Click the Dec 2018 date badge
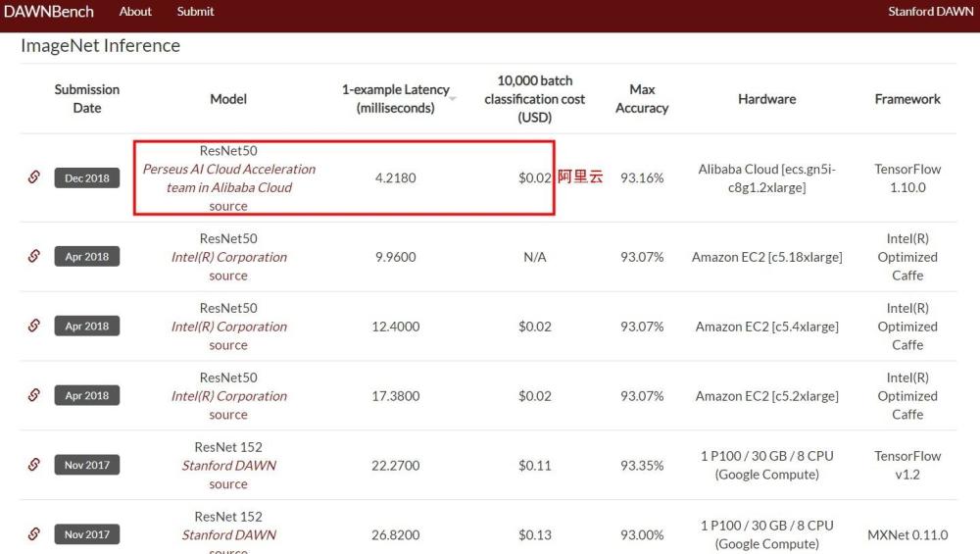 point(87,178)
